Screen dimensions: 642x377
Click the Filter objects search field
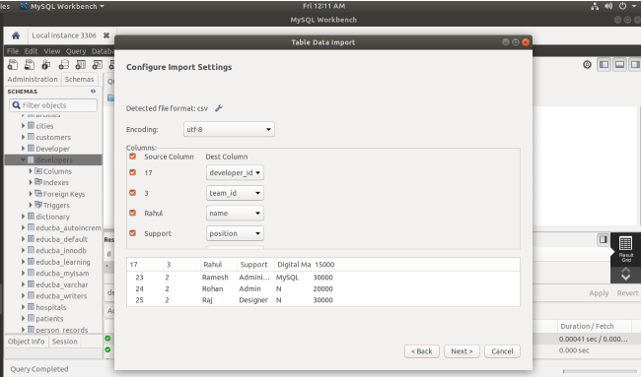pos(53,105)
